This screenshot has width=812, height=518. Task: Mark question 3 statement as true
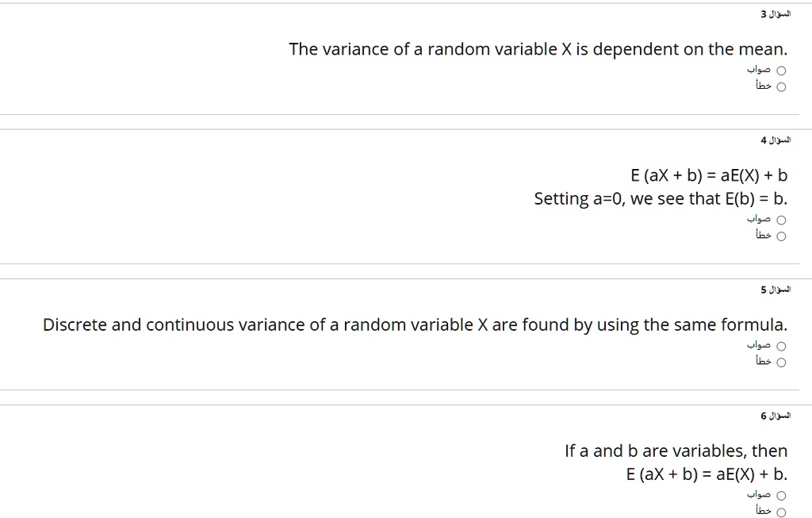click(780, 69)
